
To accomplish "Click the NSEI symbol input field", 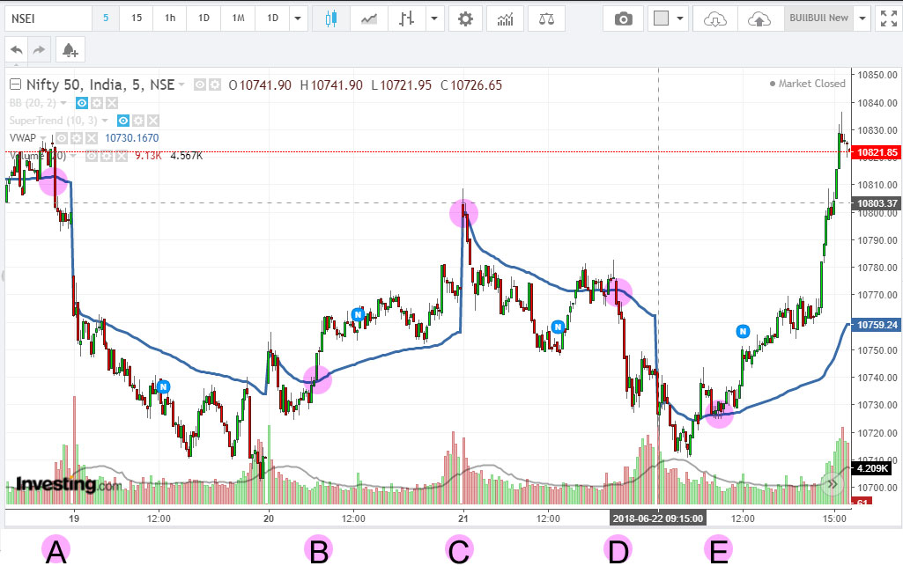I will pos(48,17).
